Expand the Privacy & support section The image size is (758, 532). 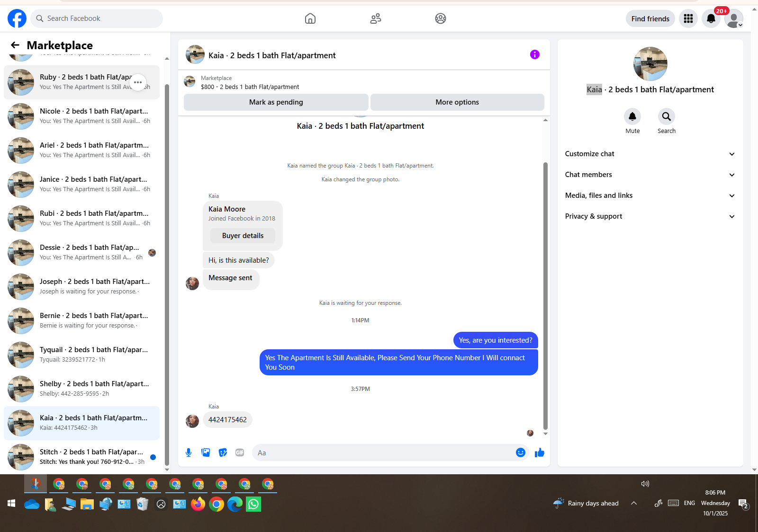pos(650,216)
